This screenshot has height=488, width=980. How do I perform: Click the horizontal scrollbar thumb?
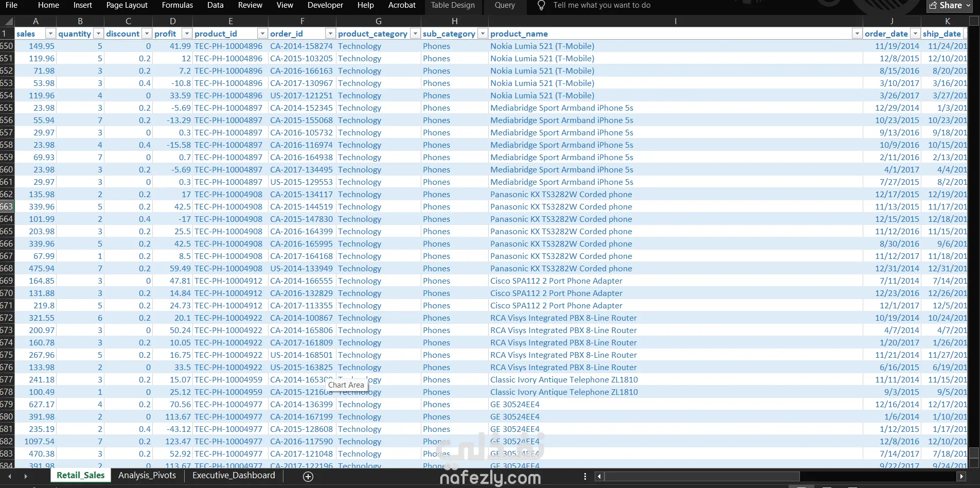[702, 477]
